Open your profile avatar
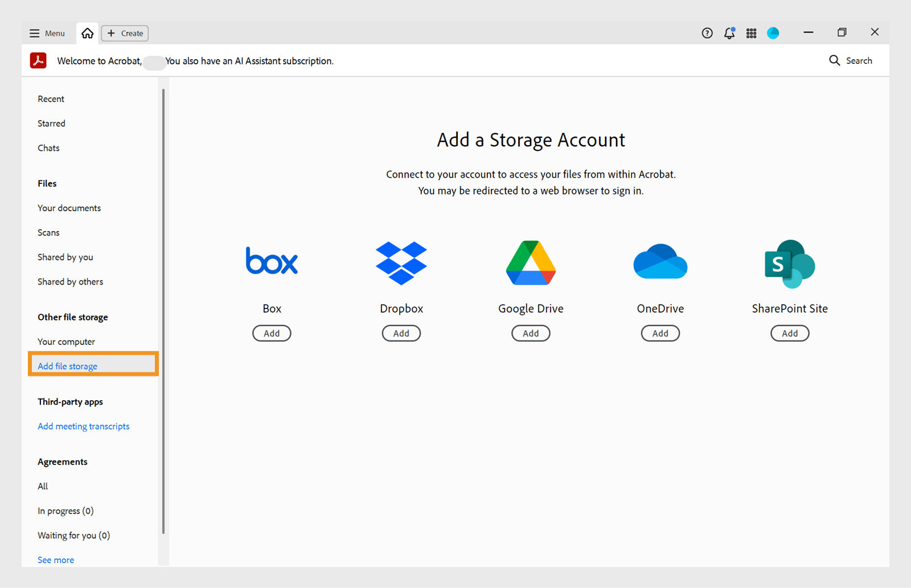911x588 pixels. 773,33
